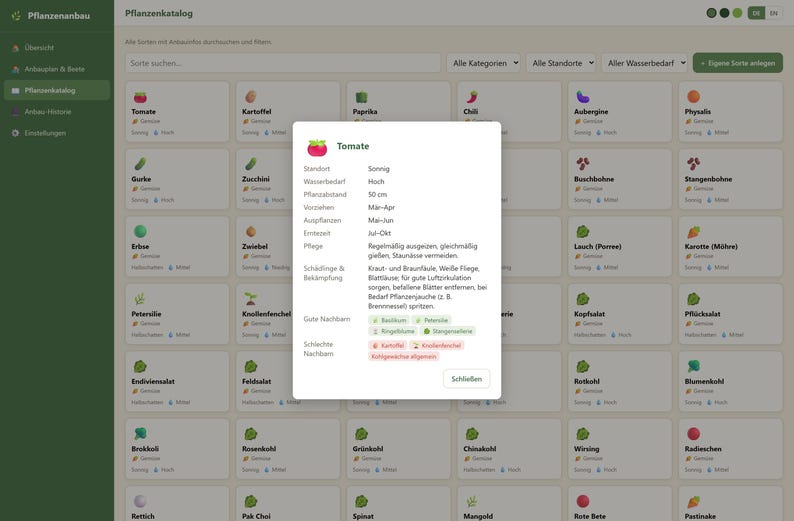Click the herb icon on Petersilie card
The width and height of the screenshot is (794, 521).
tap(140, 299)
